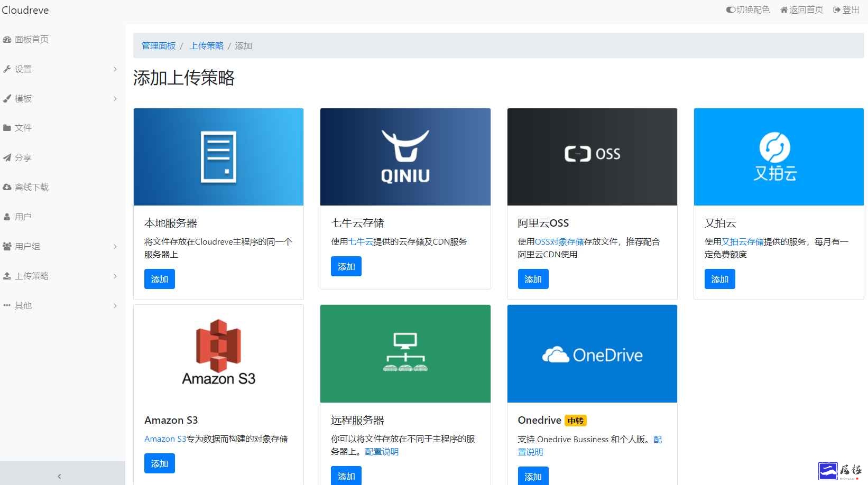
Task: Click the upload icon beside 上传策略
Action: coord(7,276)
